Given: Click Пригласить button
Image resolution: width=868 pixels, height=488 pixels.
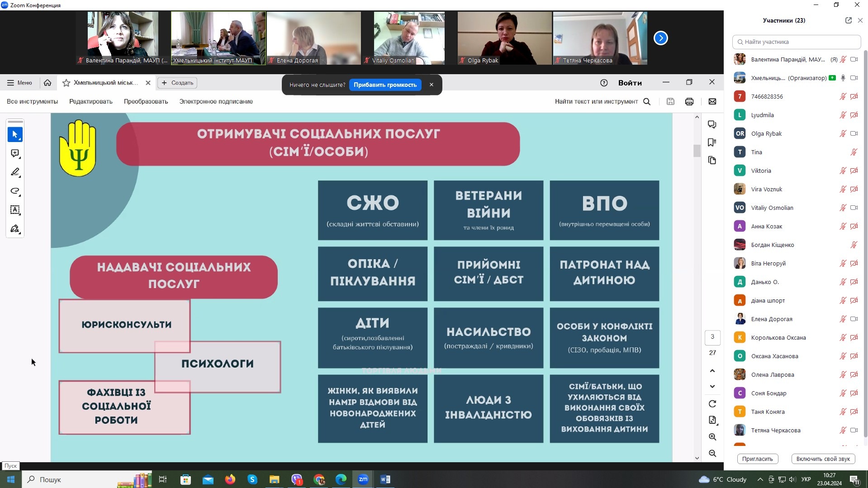Looking at the screenshot, I should (758, 459).
